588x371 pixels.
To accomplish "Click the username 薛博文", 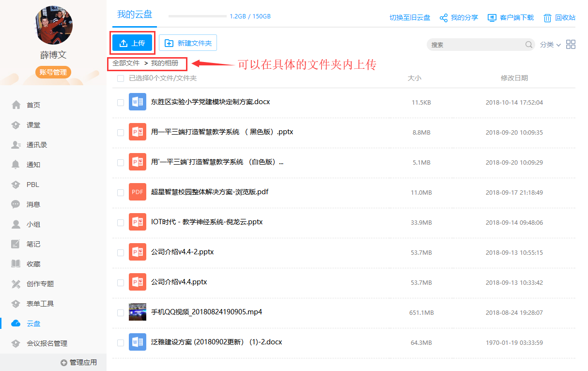I will click(53, 55).
